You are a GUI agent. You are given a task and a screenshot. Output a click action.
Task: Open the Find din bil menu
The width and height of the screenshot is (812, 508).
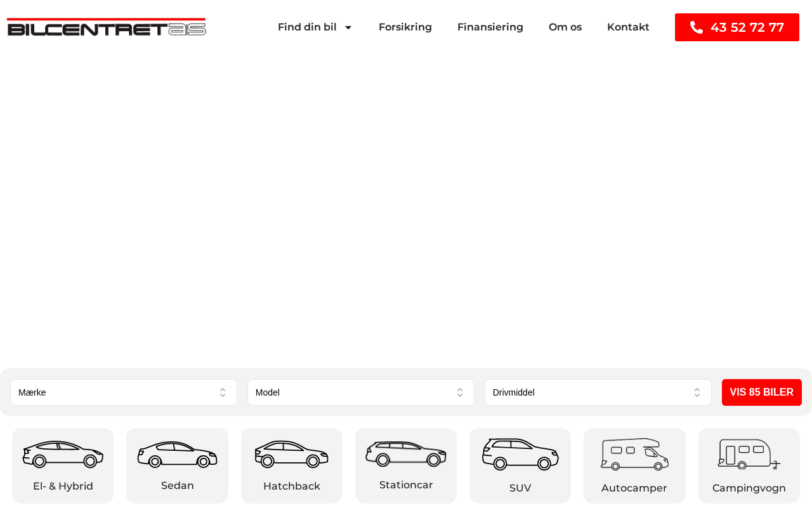click(x=307, y=27)
